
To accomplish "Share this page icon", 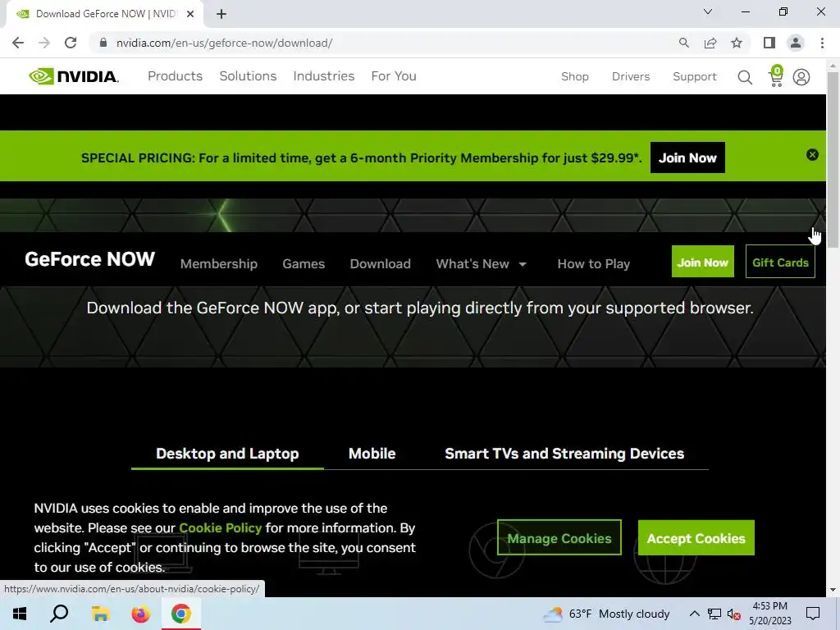I will [x=710, y=43].
